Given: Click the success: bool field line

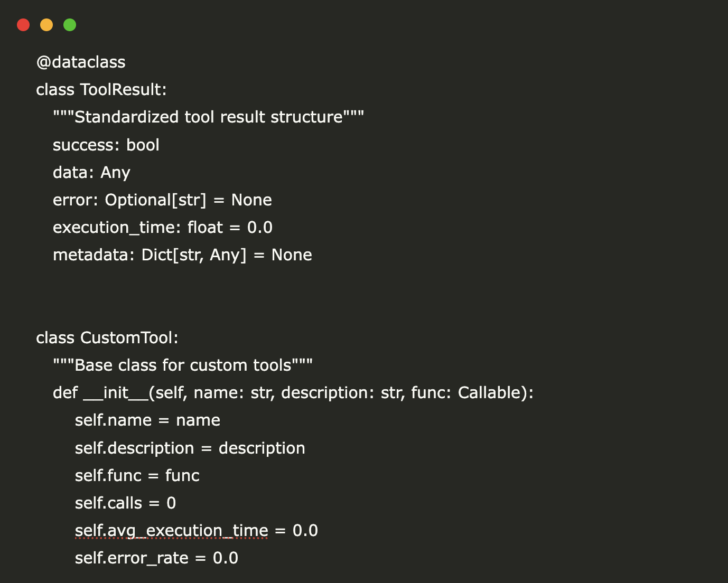Looking at the screenshot, I should 106,145.
